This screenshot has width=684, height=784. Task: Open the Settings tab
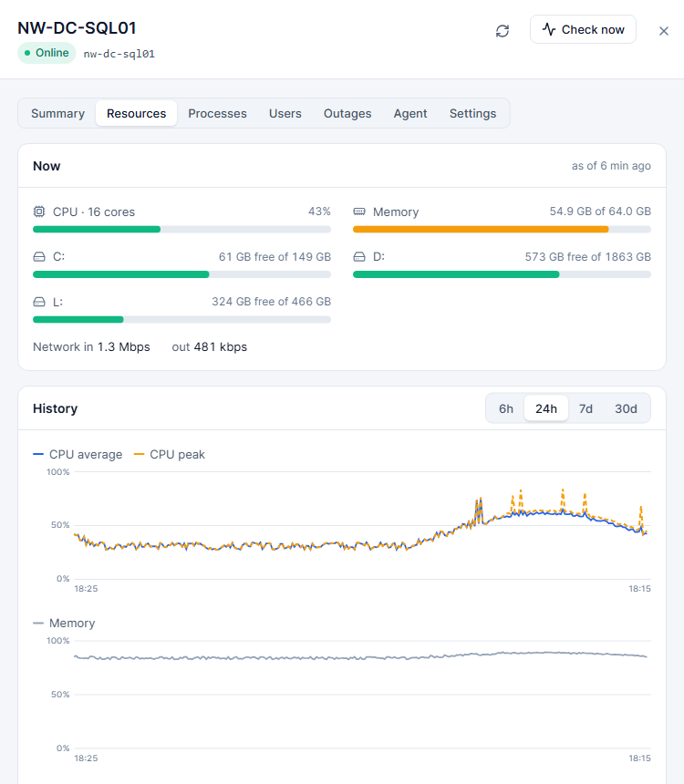click(x=472, y=114)
